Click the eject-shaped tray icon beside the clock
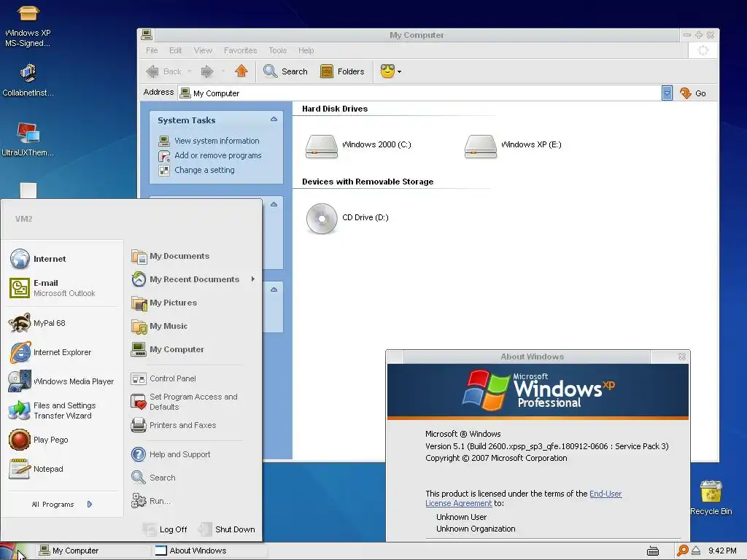This screenshot has height=560, width=747. click(x=695, y=551)
